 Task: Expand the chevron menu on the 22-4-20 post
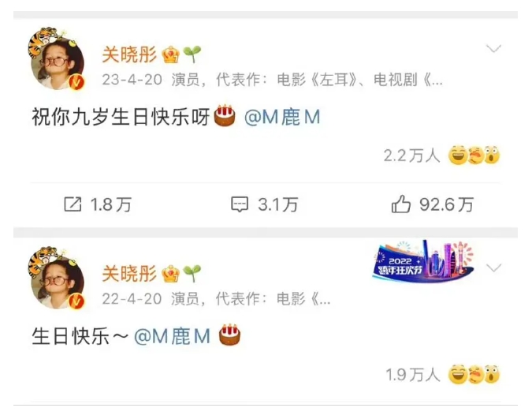point(493,267)
